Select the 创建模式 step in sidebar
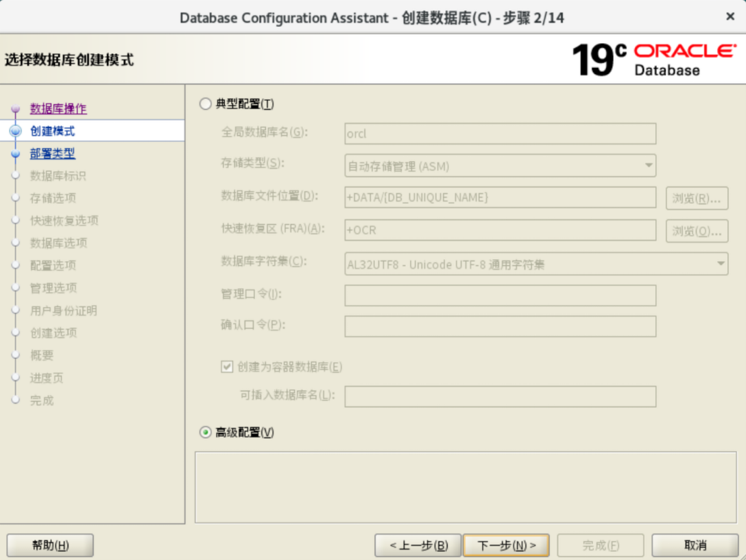 click(53, 131)
